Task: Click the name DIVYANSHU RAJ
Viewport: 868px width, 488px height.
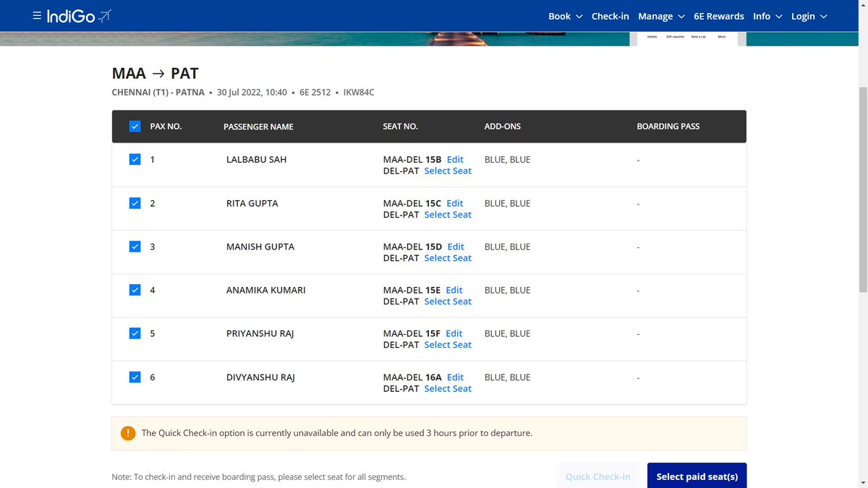Action: click(x=260, y=377)
